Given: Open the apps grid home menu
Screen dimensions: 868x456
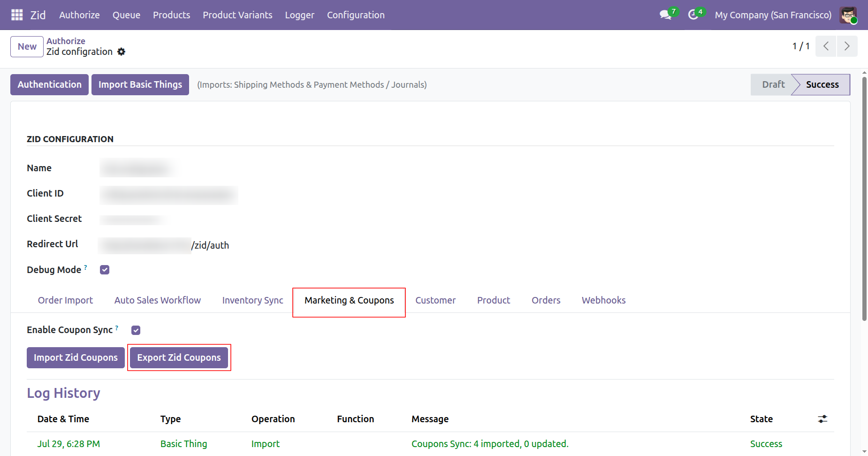Looking at the screenshot, I should point(17,15).
